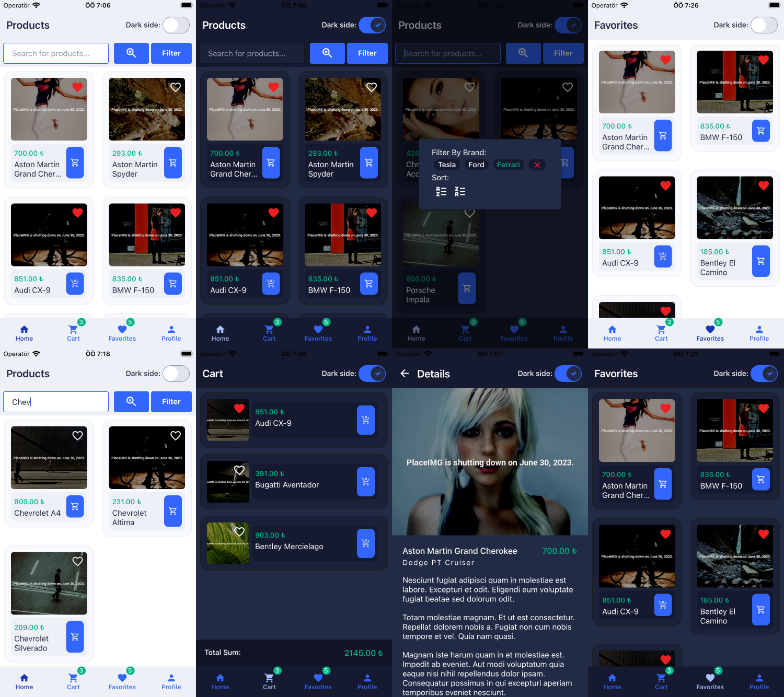784x697 pixels.
Task: Add Aston Martin Spyder to cart on light Products screen
Action: pyautogui.click(x=173, y=162)
